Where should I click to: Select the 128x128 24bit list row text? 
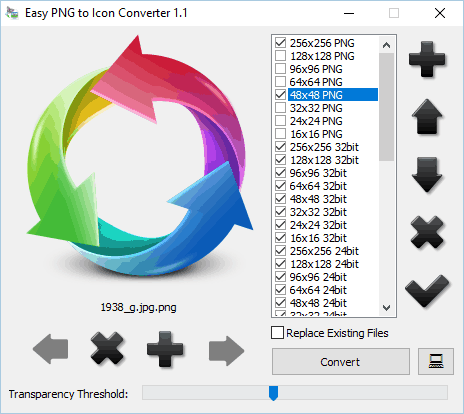tap(324, 264)
